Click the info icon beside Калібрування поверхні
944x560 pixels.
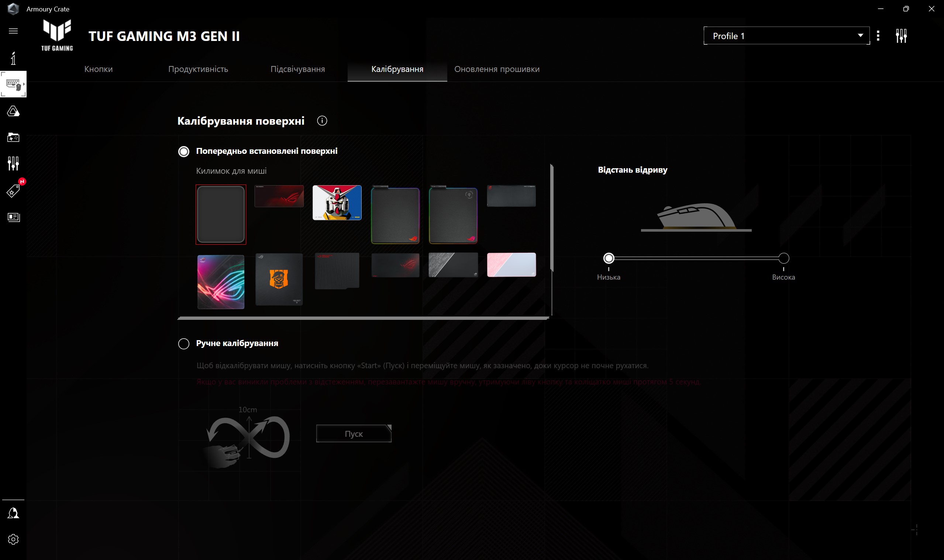click(322, 121)
